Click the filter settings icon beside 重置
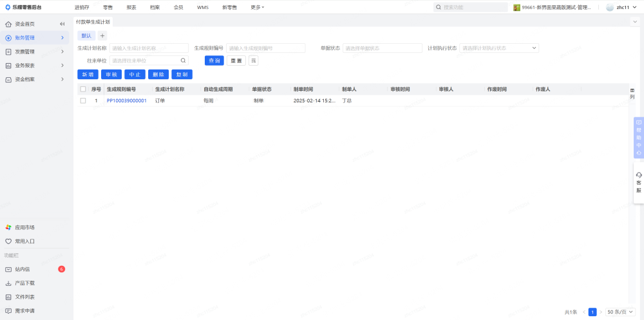 [x=253, y=61]
